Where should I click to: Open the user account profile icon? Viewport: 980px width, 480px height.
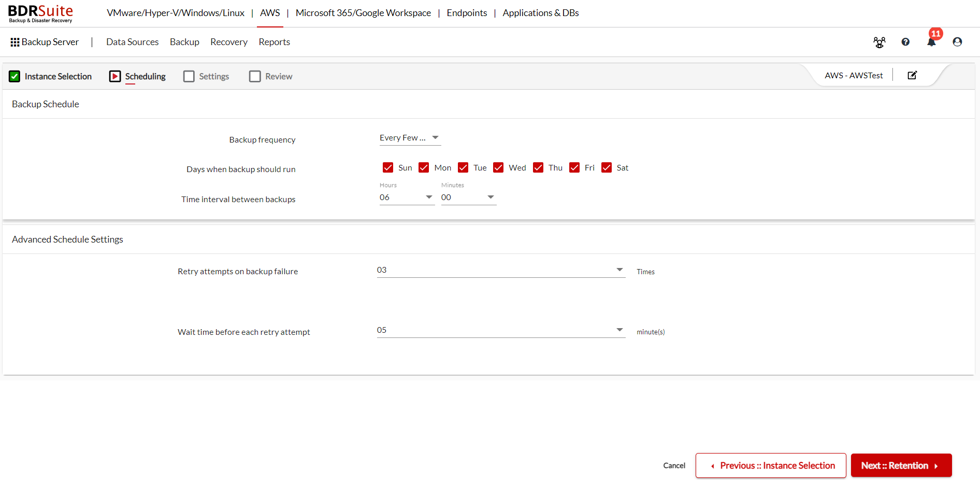point(957,42)
